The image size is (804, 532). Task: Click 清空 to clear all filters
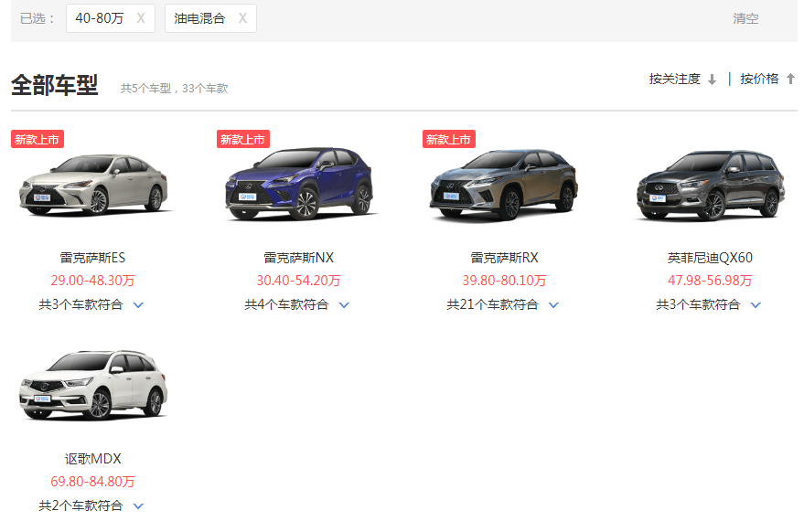tap(745, 18)
